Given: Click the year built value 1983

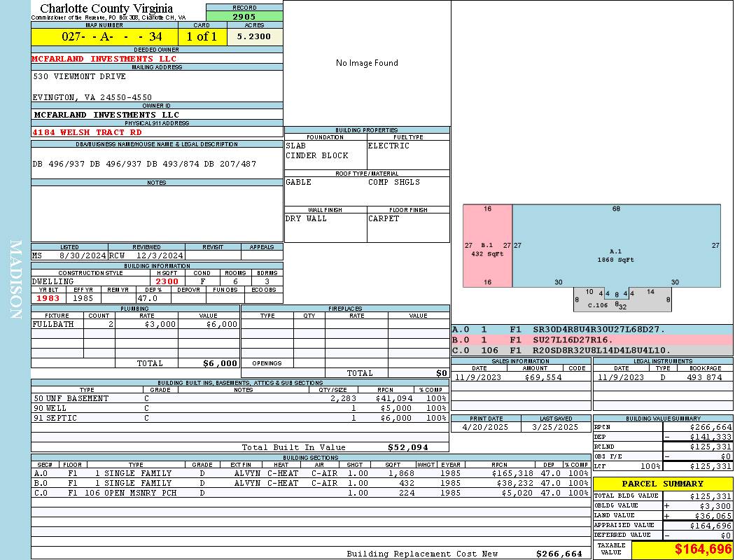Looking at the screenshot, I should pyautogui.click(x=49, y=298).
